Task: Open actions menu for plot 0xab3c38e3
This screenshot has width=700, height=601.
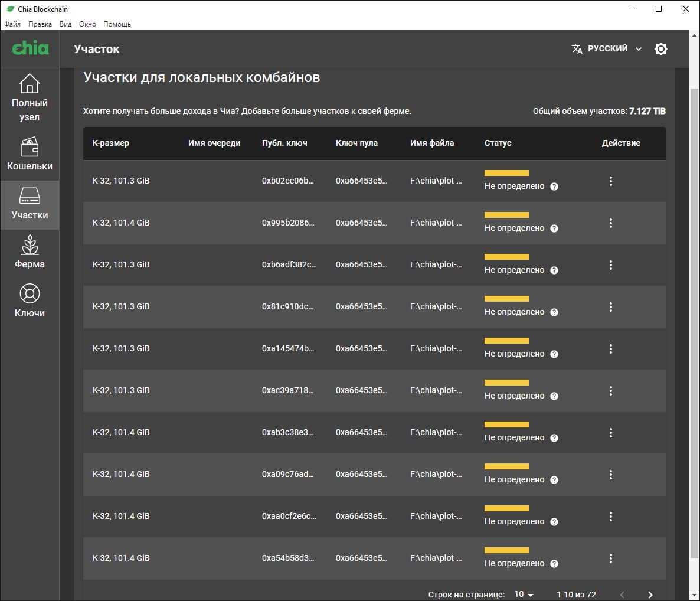Action: (611, 433)
